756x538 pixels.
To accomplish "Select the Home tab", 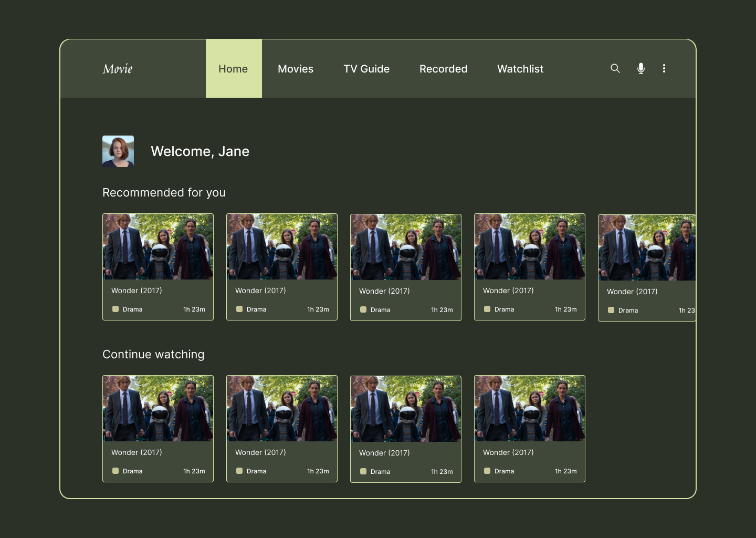I will [234, 68].
